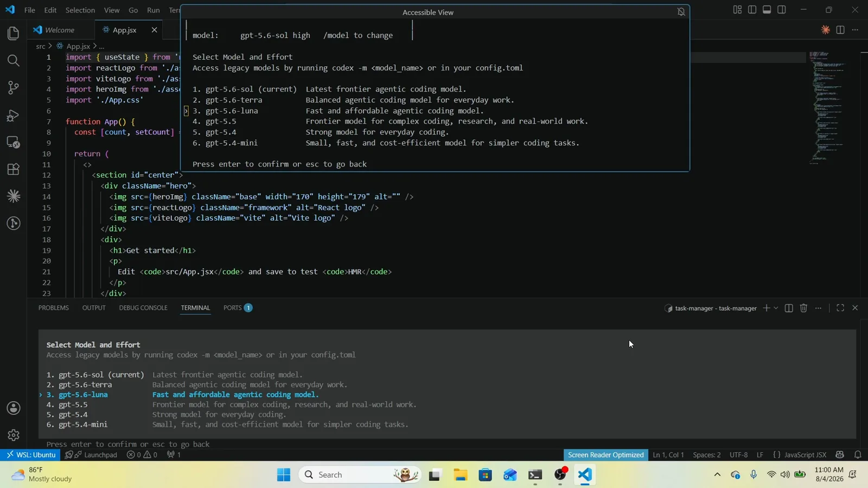Close the App.jsx editor tab
Viewport: 868px width, 488px height.
pos(155,30)
